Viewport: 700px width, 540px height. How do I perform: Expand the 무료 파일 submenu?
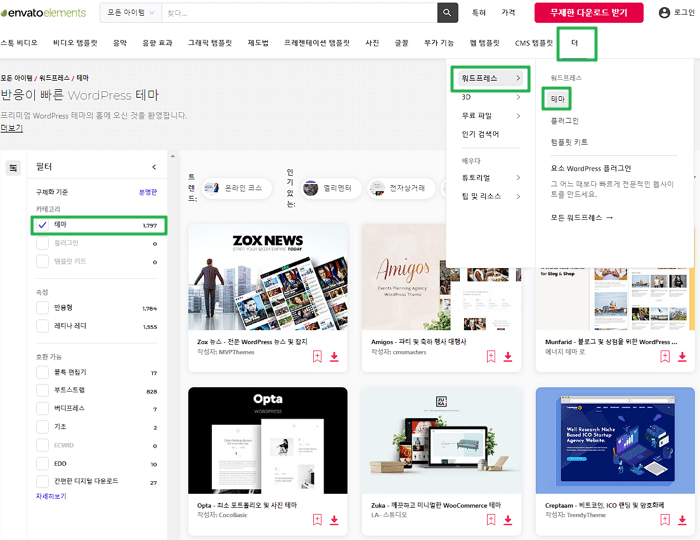(x=491, y=116)
